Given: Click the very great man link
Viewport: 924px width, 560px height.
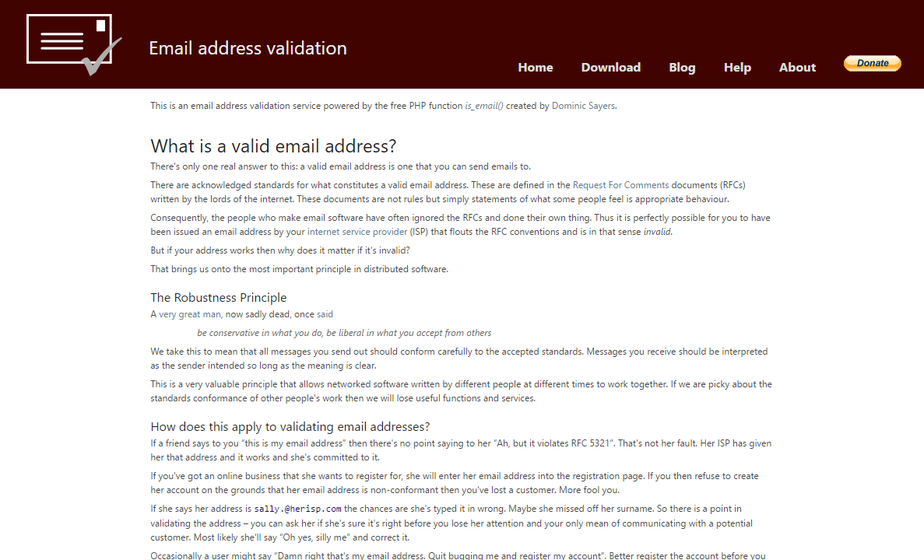Looking at the screenshot, I should [190, 314].
